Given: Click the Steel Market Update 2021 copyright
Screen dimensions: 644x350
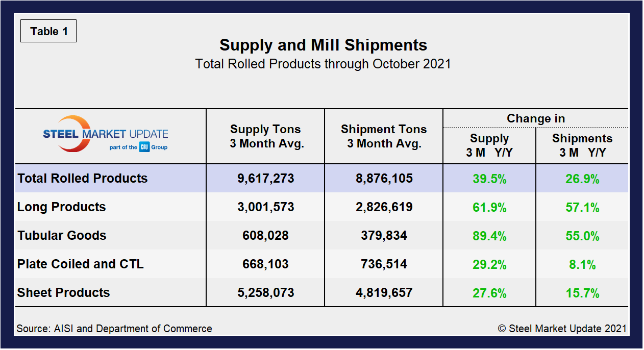Looking at the screenshot, I should click(x=563, y=329).
